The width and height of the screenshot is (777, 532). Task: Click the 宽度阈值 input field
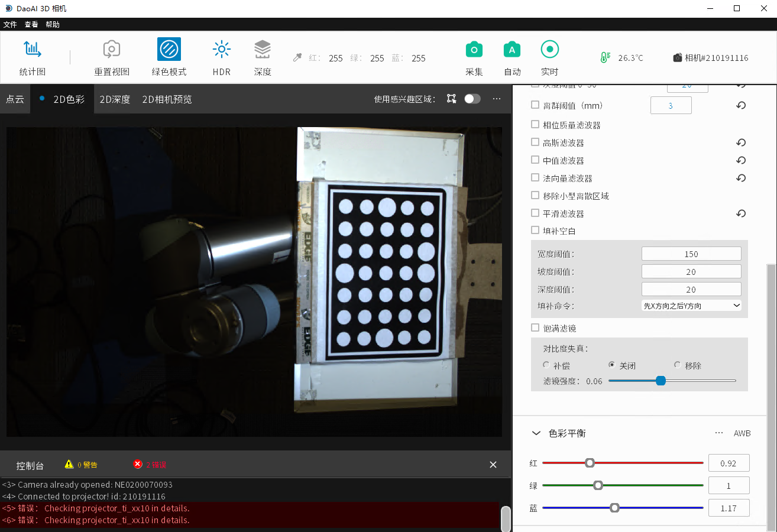(x=691, y=254)
